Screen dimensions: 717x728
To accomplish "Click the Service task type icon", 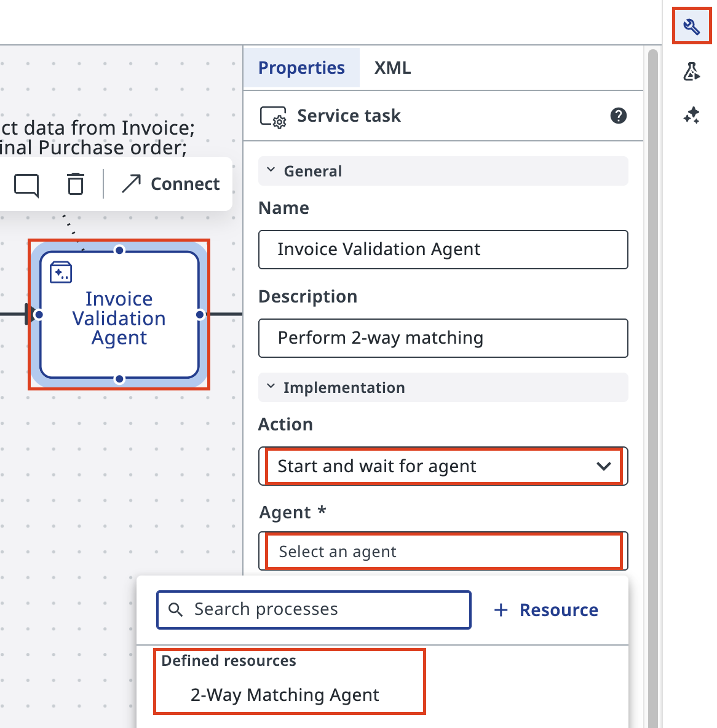I will (x=273, y=117).
